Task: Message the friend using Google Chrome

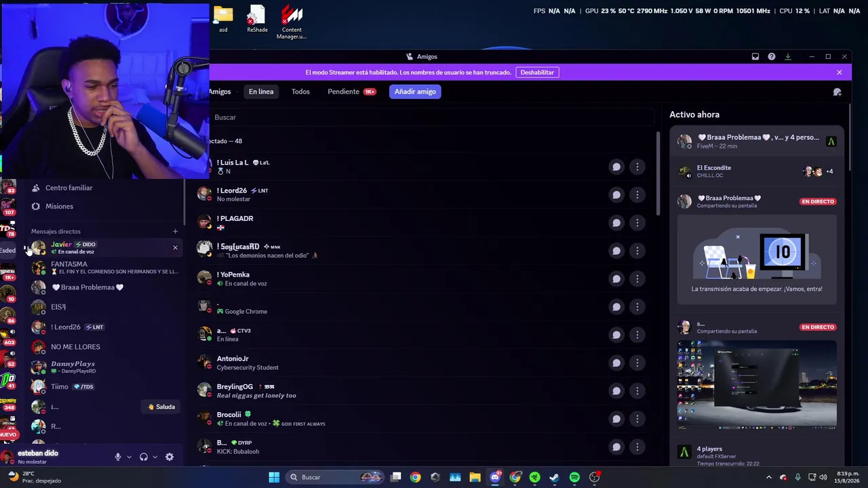Action: click(x=616, y=307)
